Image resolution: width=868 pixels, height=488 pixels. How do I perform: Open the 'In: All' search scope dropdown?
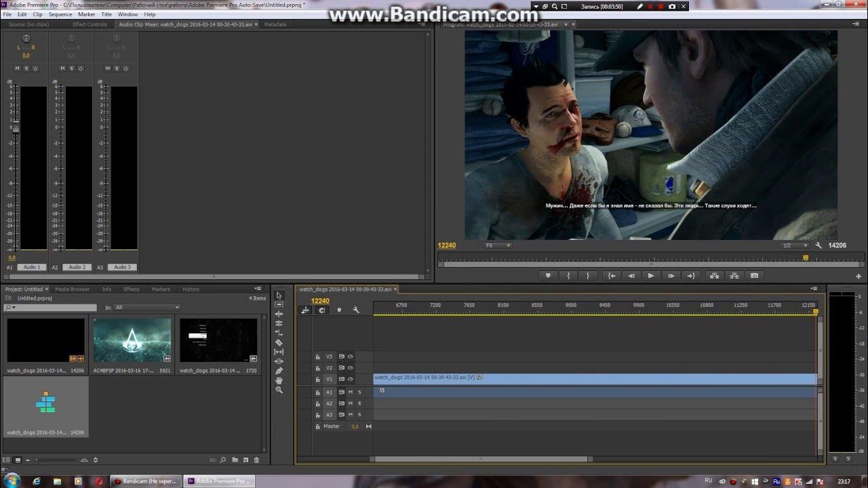pos(147,307)
